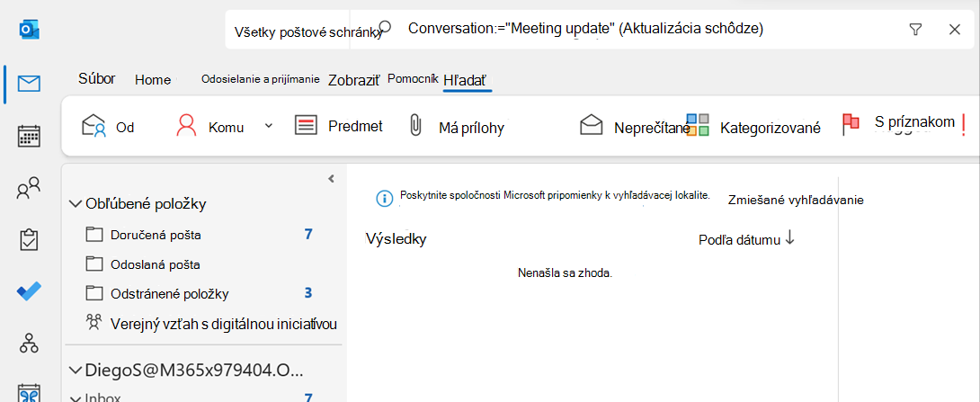Filter search by Má prílohy attachments

(x=456, y=127)
